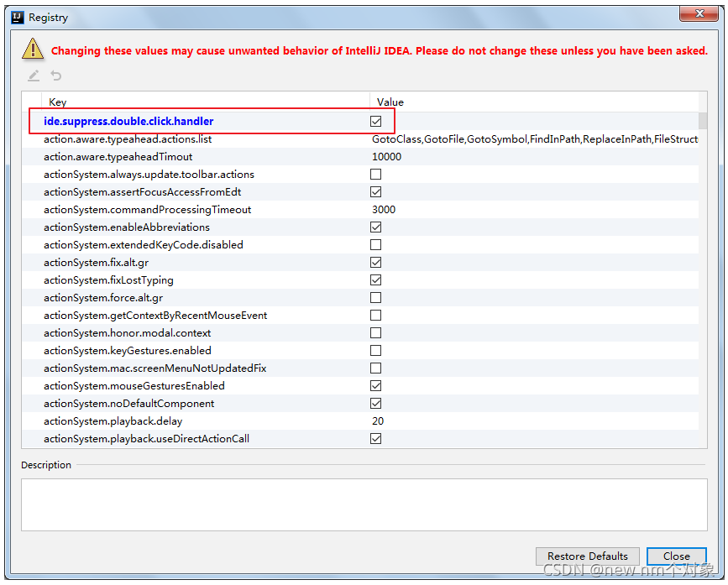Toggle actionSystem.noDefaultComponent checkbox

pyautogui.click(x=375, y=403)
